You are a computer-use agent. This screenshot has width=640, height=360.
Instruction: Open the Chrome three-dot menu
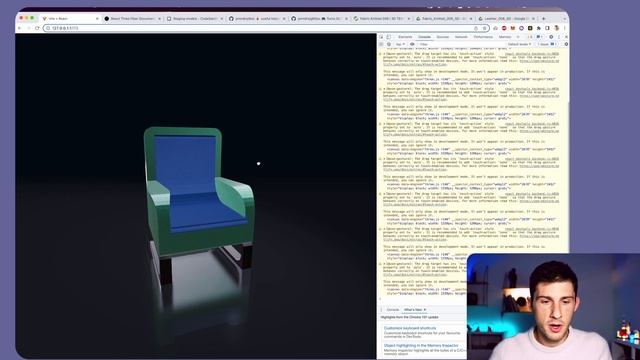[x=564, y=28]
